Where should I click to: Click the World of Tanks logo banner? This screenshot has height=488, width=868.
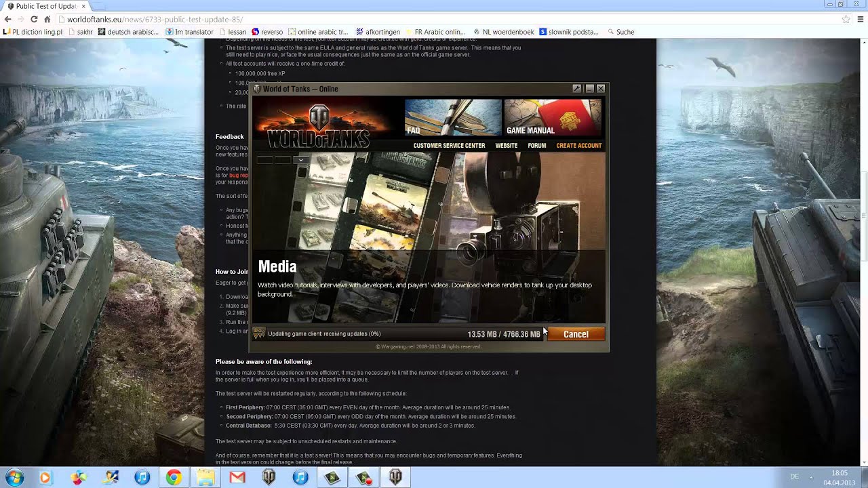(318, 127)
